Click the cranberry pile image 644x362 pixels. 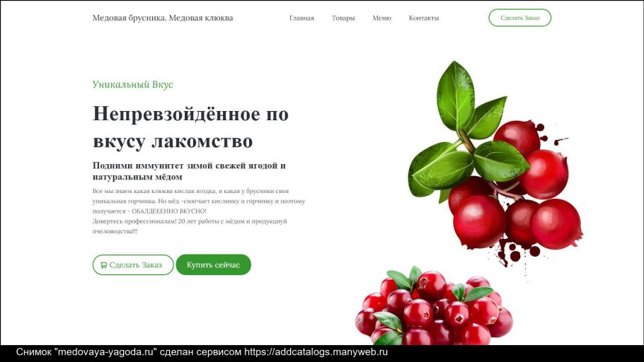pyautogui.click(x=434, y=307)
